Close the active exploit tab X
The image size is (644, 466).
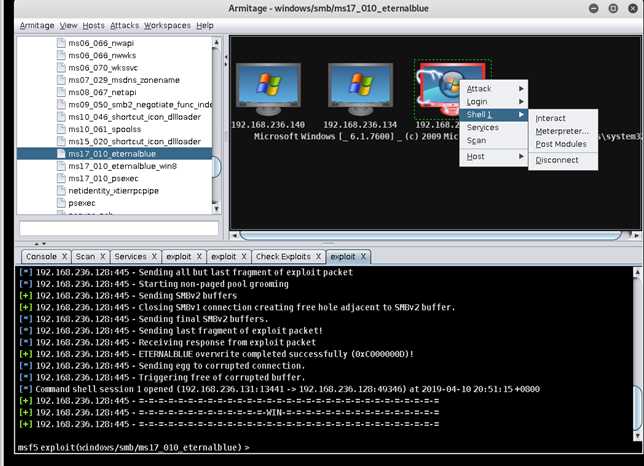click(363, 256)
